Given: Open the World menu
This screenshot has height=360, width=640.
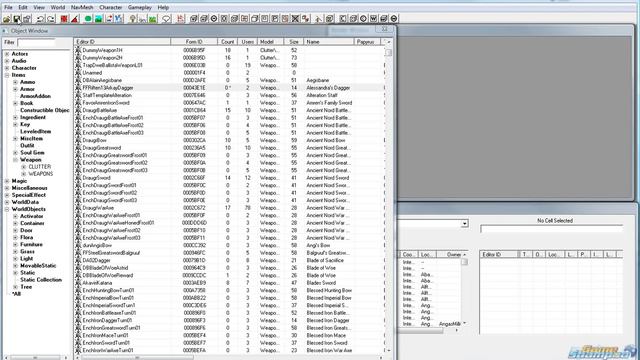Looking at the screenshot, I should click(58, 7).
